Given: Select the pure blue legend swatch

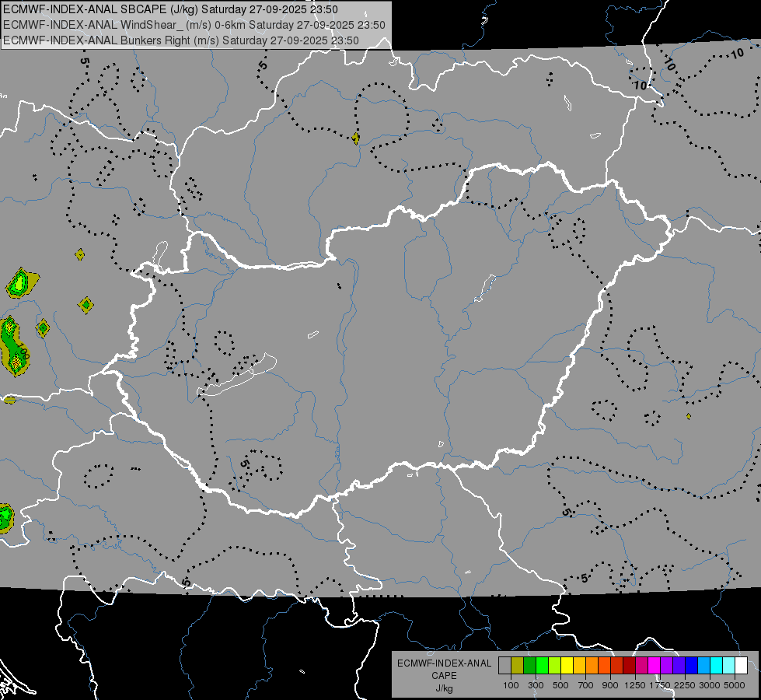Looking at the screenshot, I should click(x=692, y=665).
